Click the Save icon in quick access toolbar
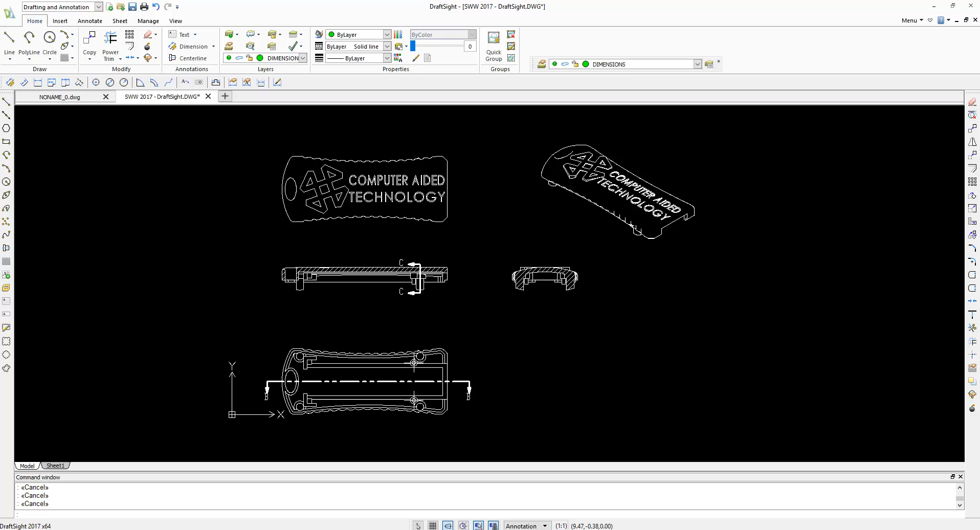Screen dimensions: 980x530 click(x=132, y=7)
